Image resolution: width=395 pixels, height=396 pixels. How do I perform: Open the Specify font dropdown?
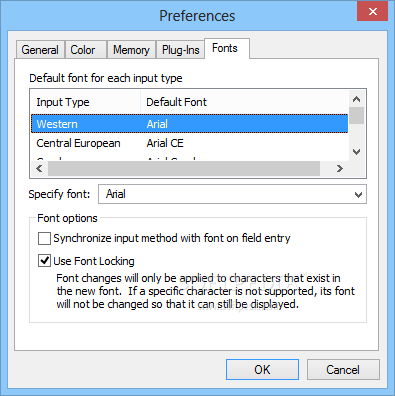358,194
